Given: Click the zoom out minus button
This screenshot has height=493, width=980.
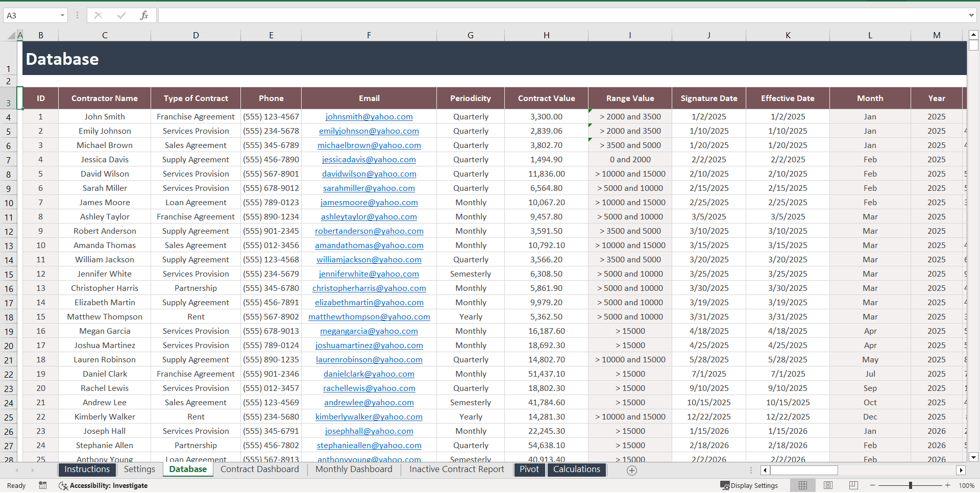Looking at the screenshot, I should 873,485.
